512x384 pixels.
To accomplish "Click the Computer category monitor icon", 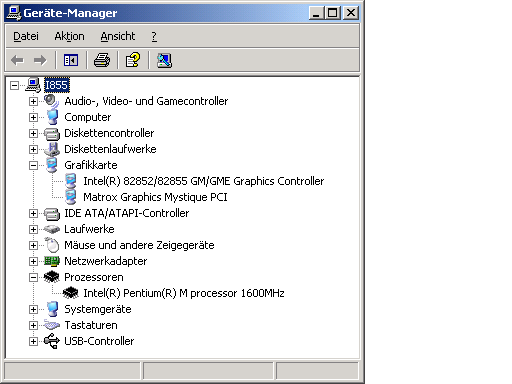I will pyautogui.click(x=52, y=117).
